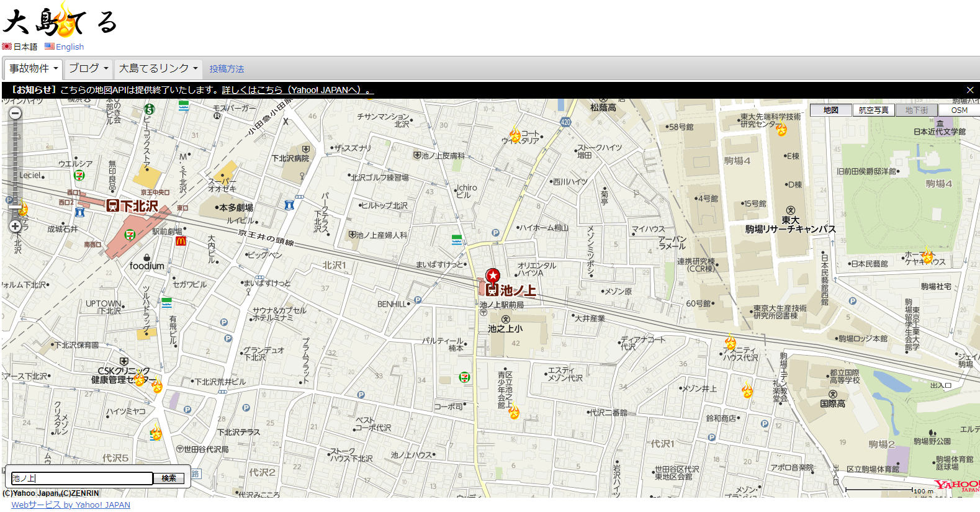
Task: Zoom out with the map minus button
Action: click(x=16, y=113)
